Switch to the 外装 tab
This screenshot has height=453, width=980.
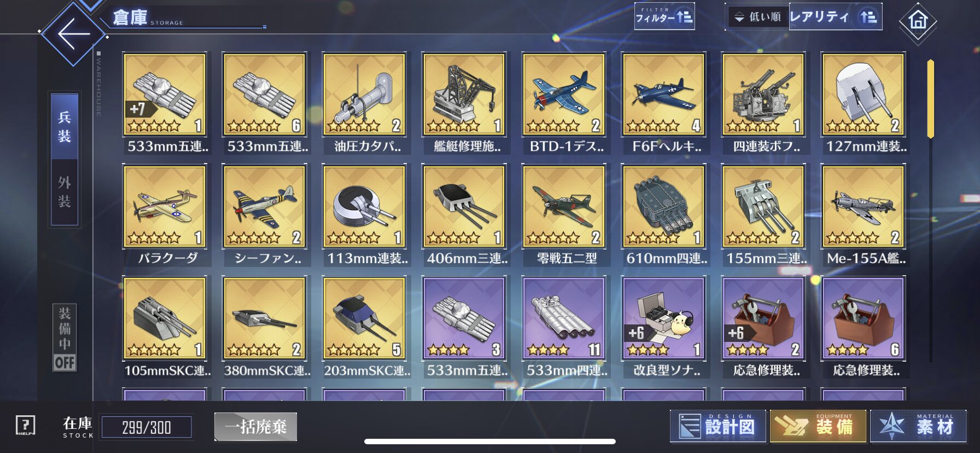pyautogui.click(x=65, y=192)
